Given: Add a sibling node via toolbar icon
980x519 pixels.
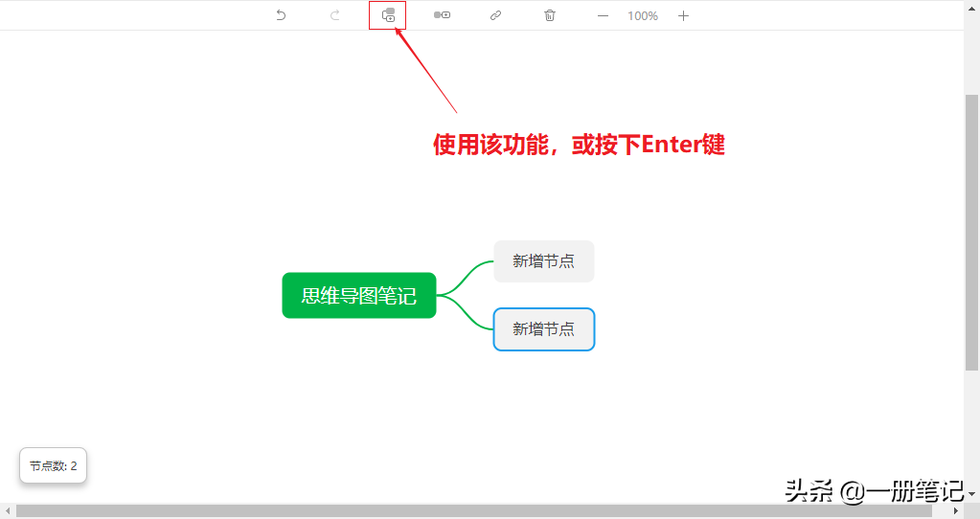Looking at the screenshot, I should [x=388, y=15].
